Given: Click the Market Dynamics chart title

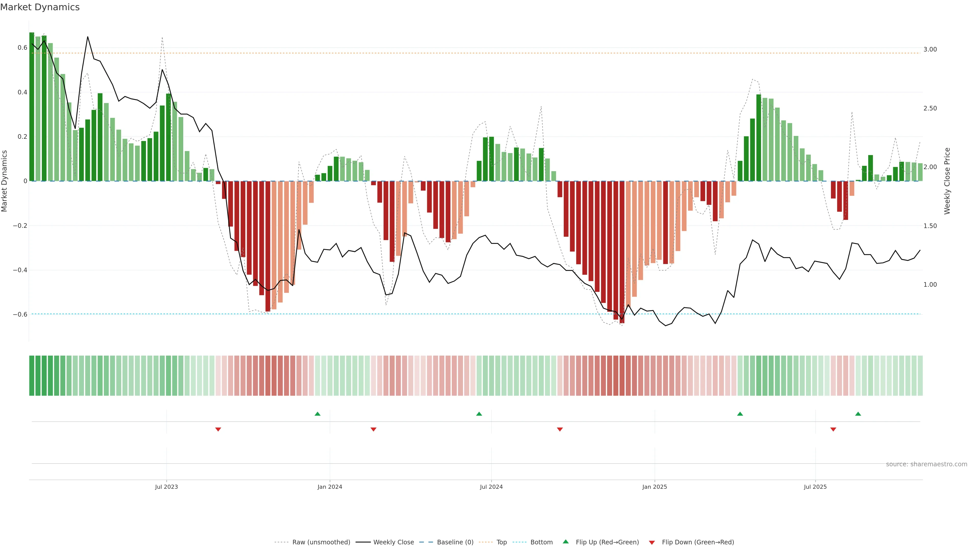Looking at the screenshot, I should click(40, 7).
